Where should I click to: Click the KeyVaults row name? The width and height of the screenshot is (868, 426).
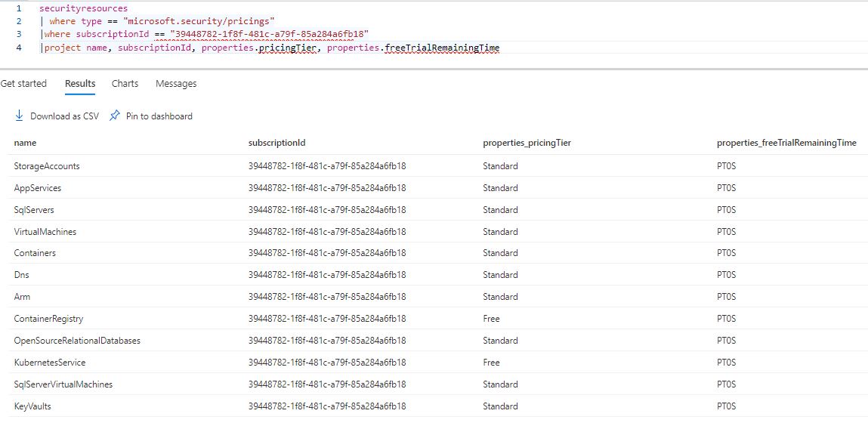[32, 406]
